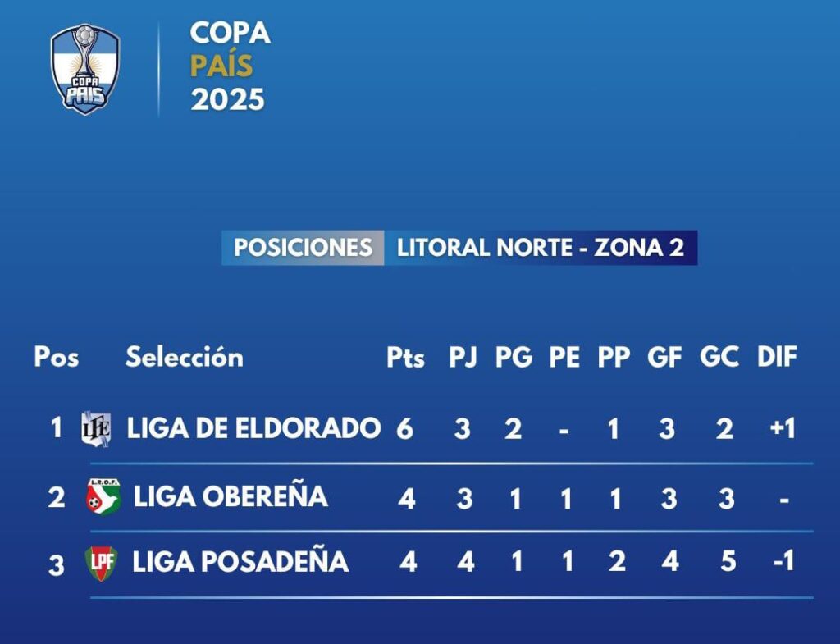Viewport: 840px width, 644px height.
Task: Select the LITORAL NORTE - ZONA 2 label
Action: (x=541, y=248)
